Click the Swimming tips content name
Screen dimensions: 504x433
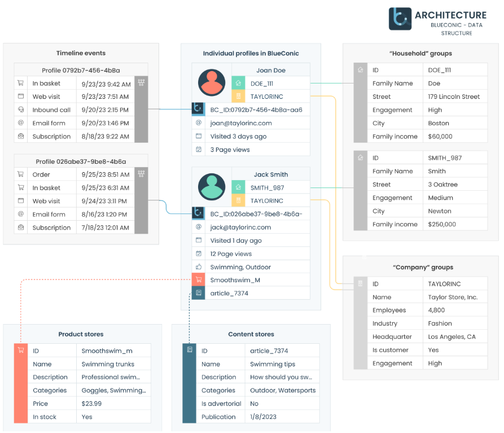273,364
